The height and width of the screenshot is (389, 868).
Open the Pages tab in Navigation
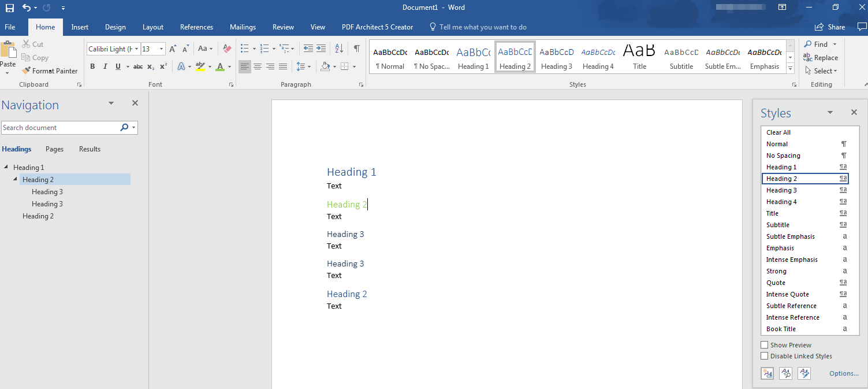[x=54, y=149]
